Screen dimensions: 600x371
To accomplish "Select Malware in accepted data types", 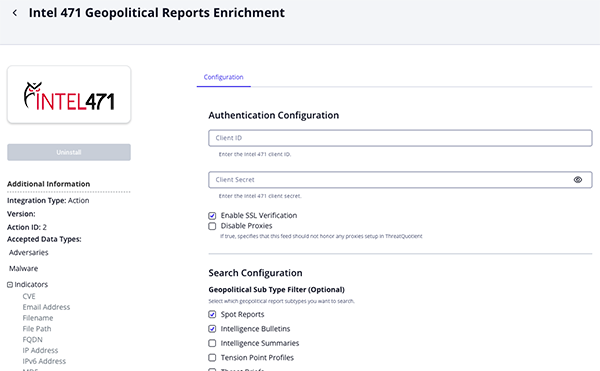I will [23, 268].
